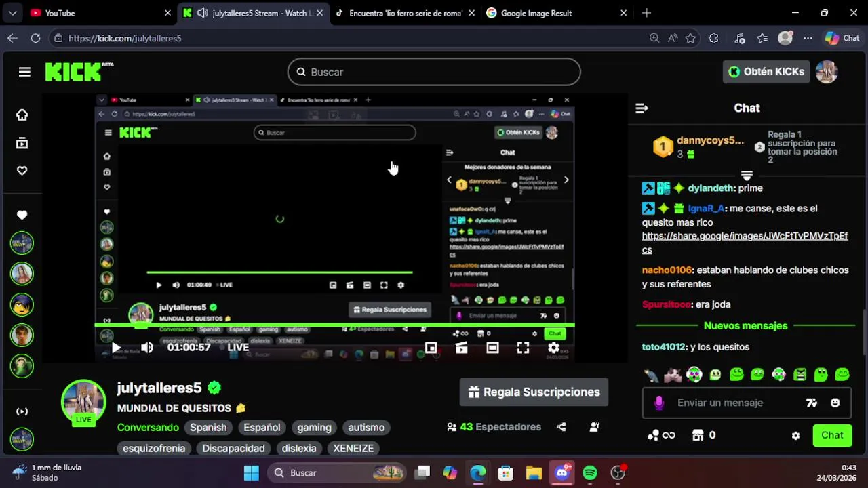Open OBS Studio from the taskbar
868x488 pixels.
[618, 473]
